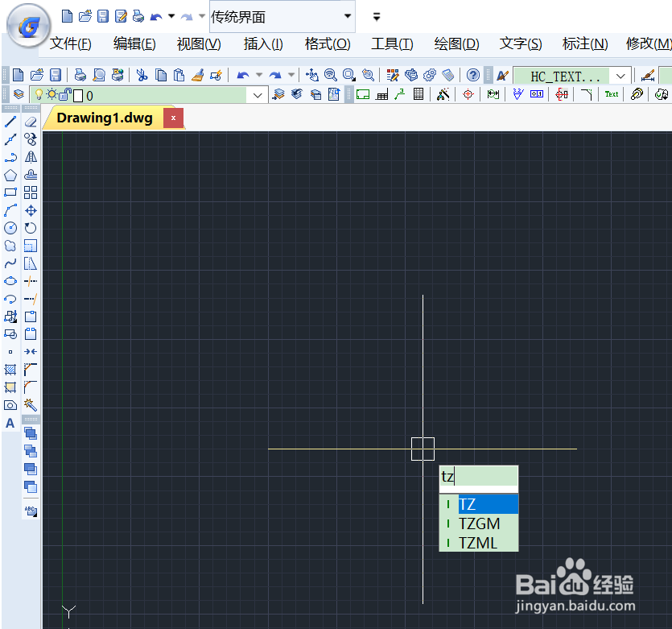The image size is (672, 629).
Task: Open the 传统界面 workspace dropdown
Action: [x=348, y=16]
